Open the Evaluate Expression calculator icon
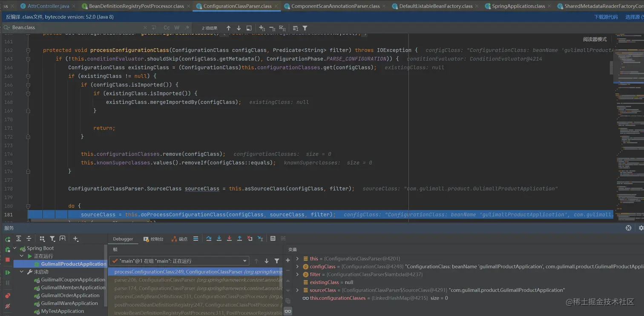Viewport: 644px width, 316px height. point(273,239)
